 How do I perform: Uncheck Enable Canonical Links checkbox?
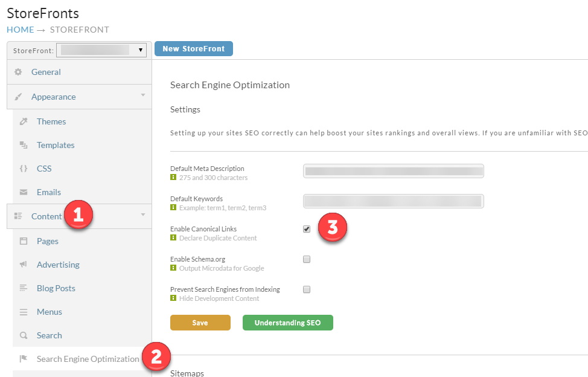[307, 229]
